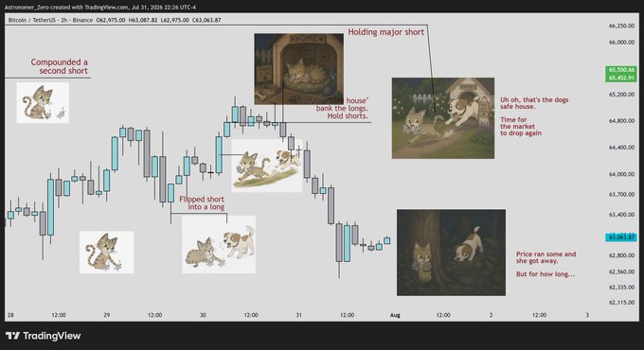Click the cyan 63,063.87 current price label
The image size is (644, 350).
point(621,237)
